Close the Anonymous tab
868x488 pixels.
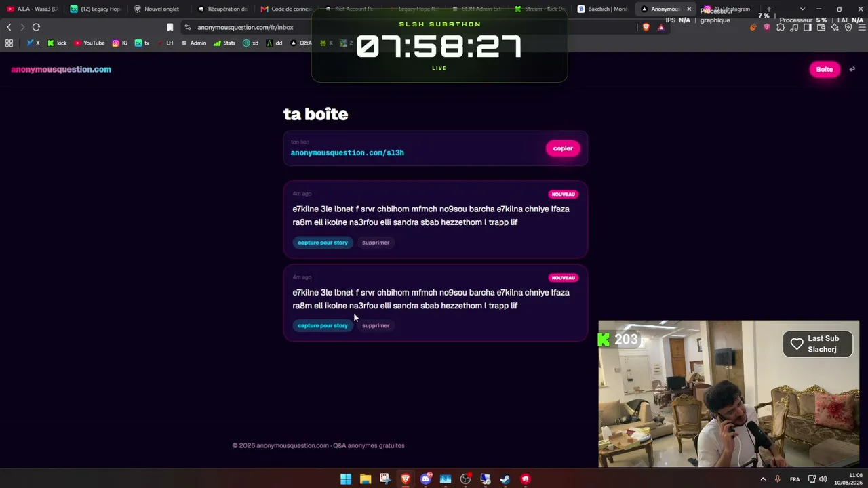pyautogui.click(x=689, y=9)
